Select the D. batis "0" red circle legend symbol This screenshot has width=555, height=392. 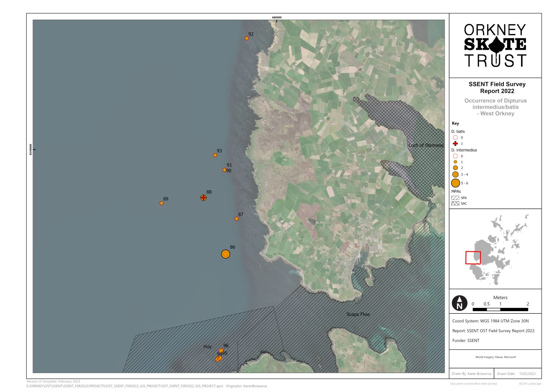(455, 138)
